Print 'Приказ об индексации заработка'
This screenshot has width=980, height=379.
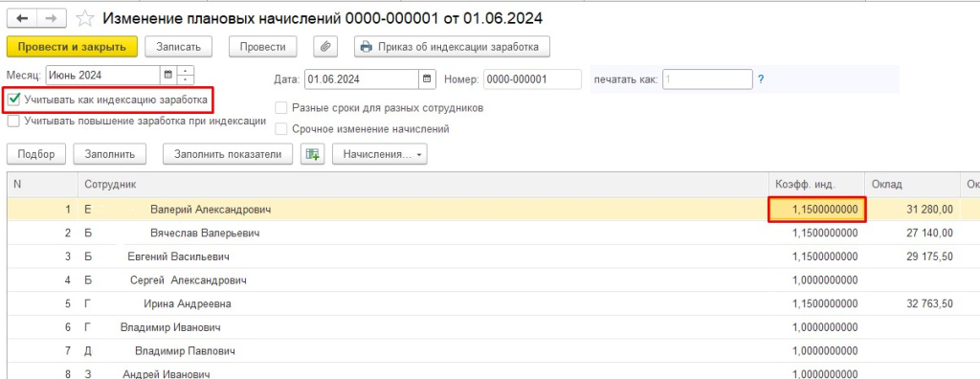(x=453, y=47)
